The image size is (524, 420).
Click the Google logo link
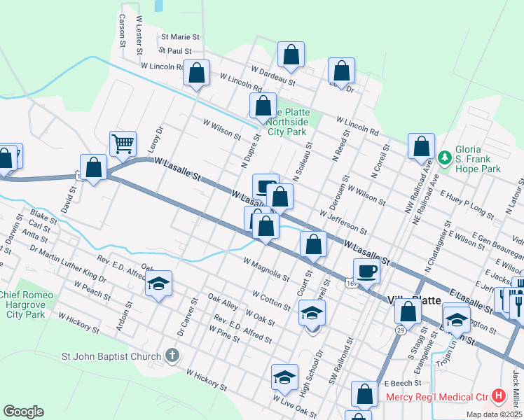(x=23, y=412)
